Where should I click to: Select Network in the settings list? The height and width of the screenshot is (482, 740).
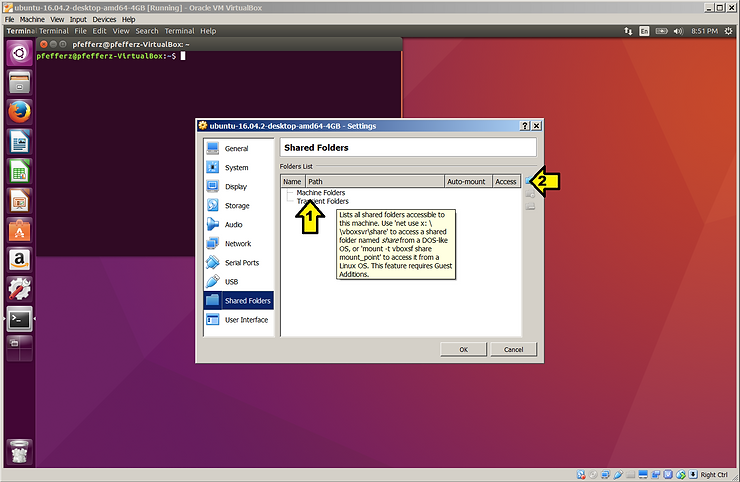(239, 244)
